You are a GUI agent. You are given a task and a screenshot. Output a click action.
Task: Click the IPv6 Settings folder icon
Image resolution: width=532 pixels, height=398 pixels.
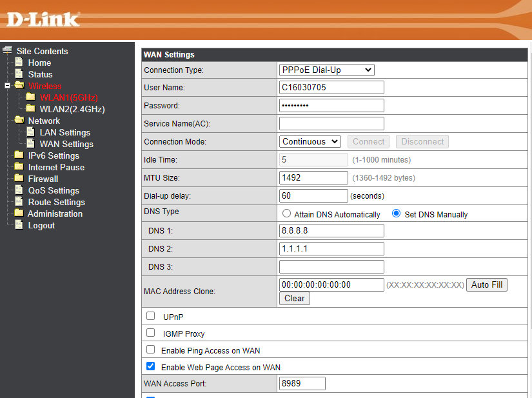18,155
